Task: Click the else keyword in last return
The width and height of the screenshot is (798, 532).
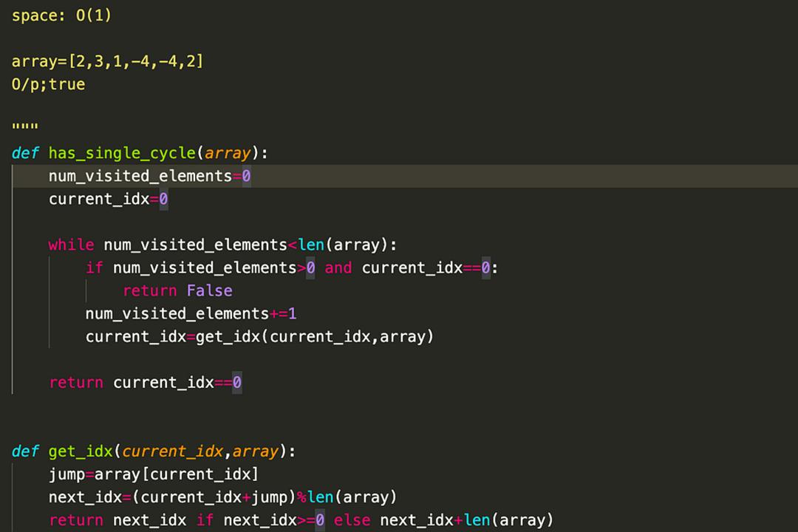Action: [352, 519]
